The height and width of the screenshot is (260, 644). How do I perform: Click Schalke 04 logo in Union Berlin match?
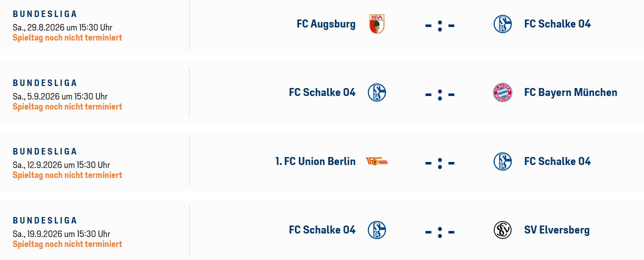(x=503, y=161)
